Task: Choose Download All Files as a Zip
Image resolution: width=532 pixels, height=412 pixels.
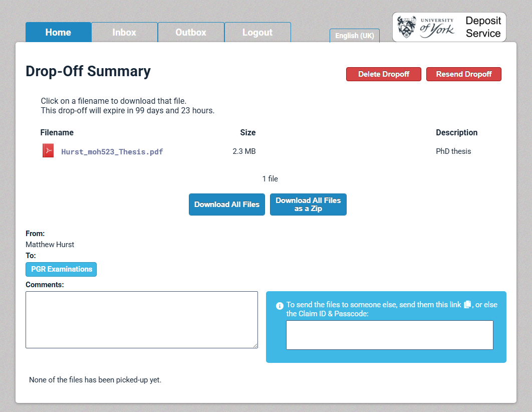Action: click(x=308, y=204)
